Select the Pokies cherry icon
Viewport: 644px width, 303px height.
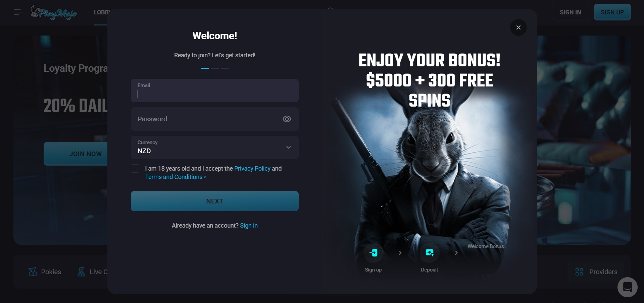pyautogui.click(x=33, y=272)
